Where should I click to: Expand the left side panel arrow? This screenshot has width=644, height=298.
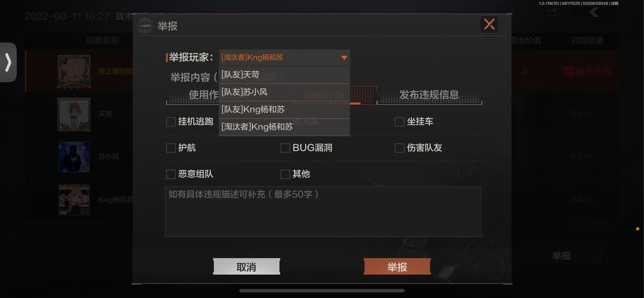click(x=8, y=62)
